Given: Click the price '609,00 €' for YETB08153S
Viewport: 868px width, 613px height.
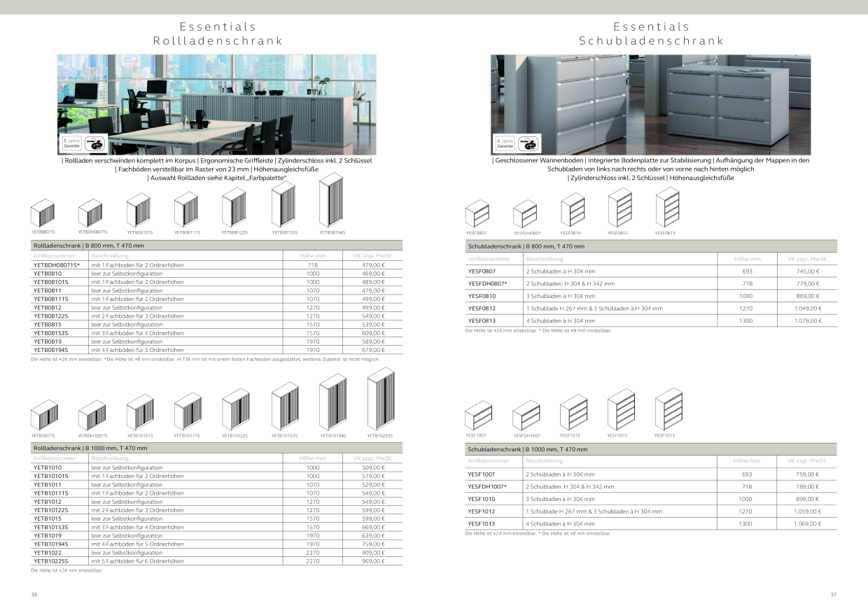Looking at the screenshot, I should [x=373, y=333].
